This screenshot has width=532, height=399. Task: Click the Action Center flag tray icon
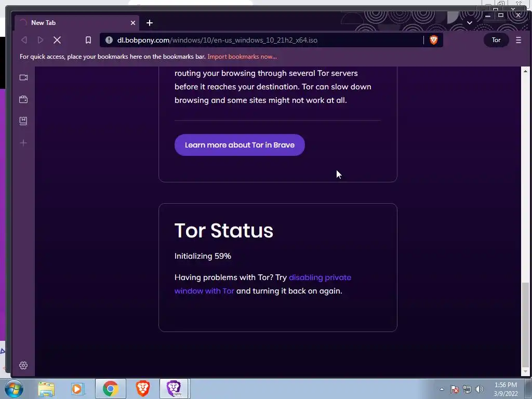[x=455, y=389]
